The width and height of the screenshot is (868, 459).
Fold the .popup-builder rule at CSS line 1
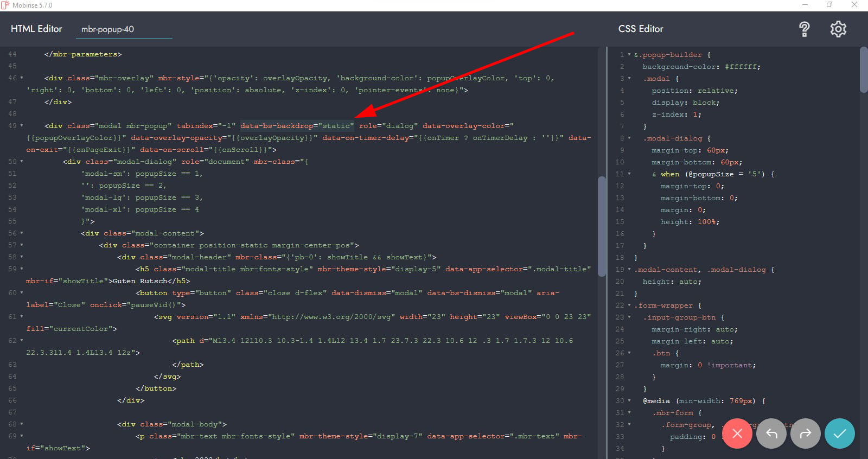629,55
